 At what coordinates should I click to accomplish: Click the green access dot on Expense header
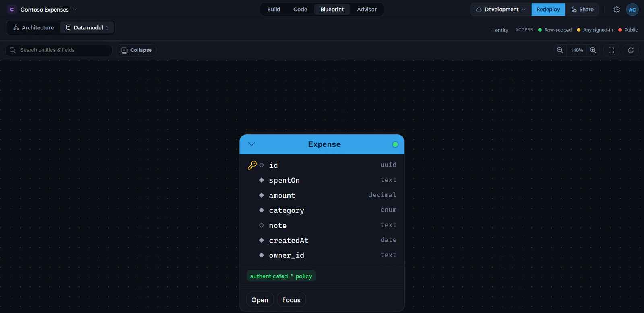[x=395, y=144]
